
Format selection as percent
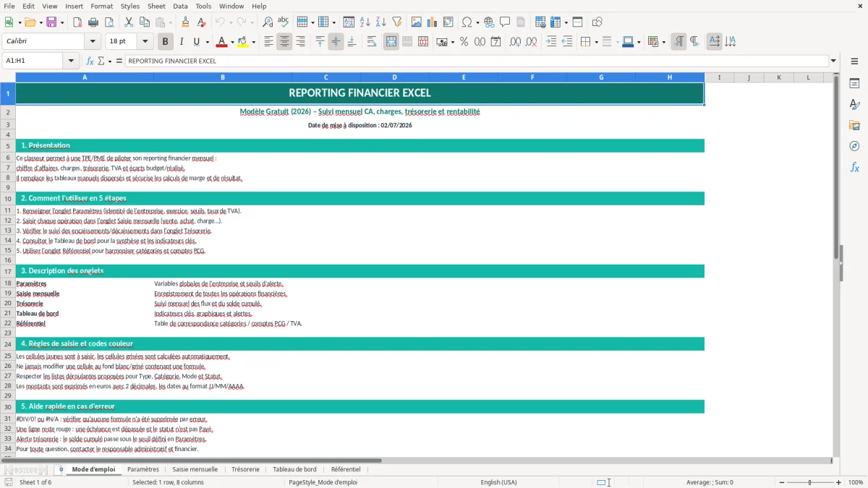464,42
